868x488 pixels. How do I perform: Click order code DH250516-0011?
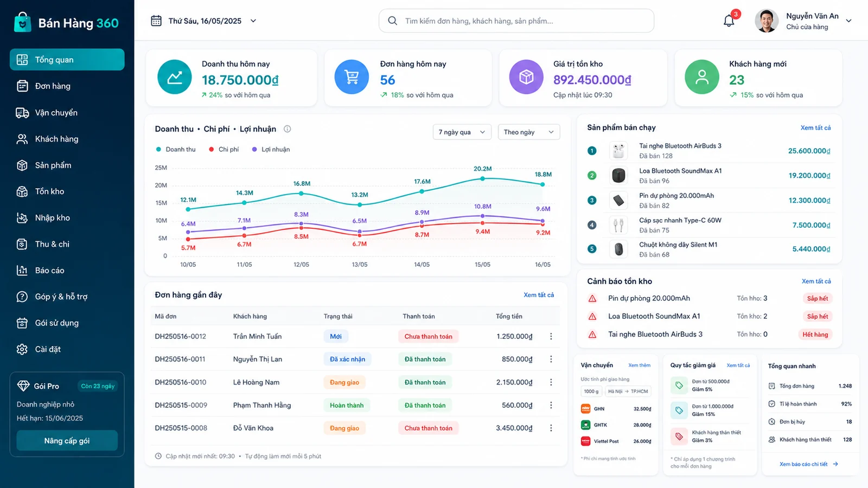181,359
